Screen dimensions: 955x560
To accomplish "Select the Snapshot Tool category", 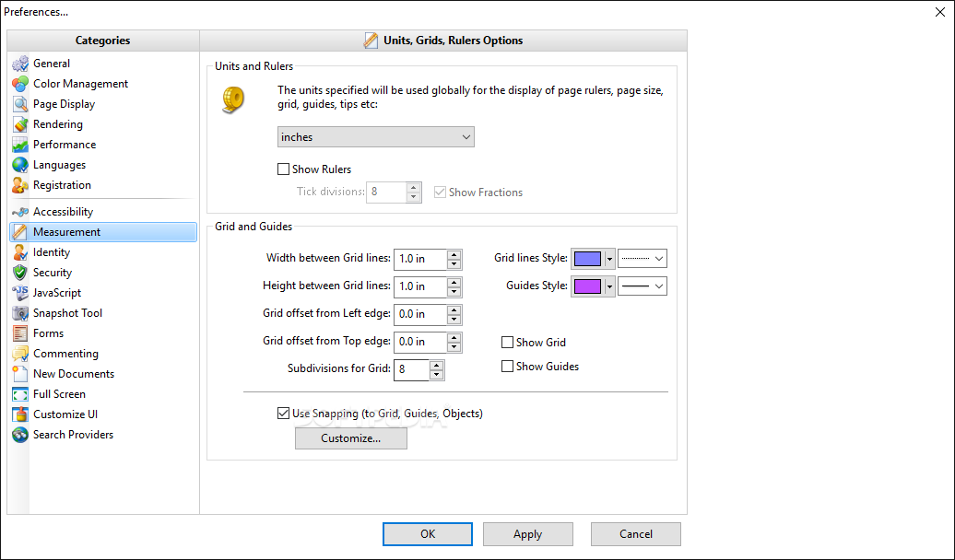I will [x=67, y=313].
